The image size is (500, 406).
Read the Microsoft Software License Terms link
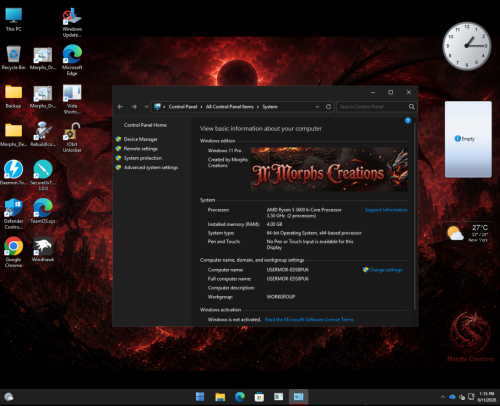309,319
